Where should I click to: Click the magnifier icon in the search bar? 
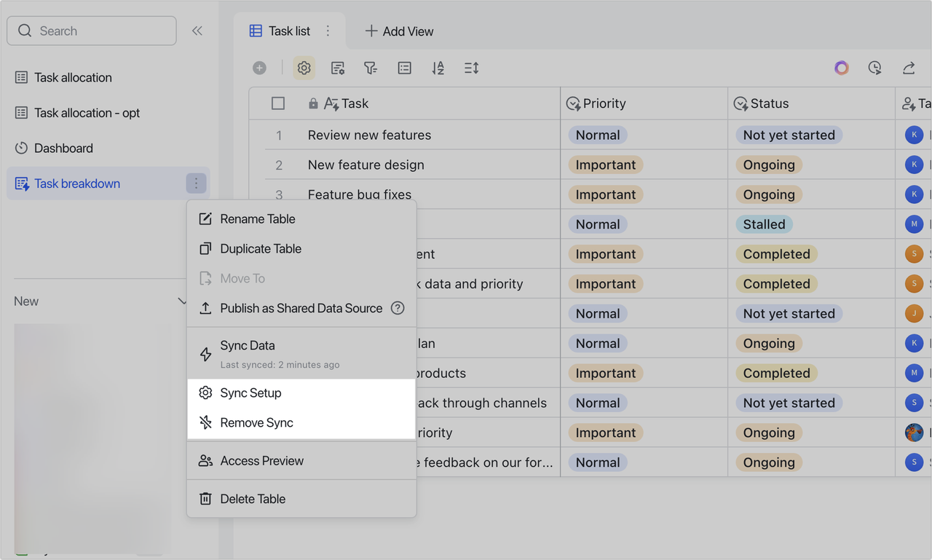coord(24,31)
